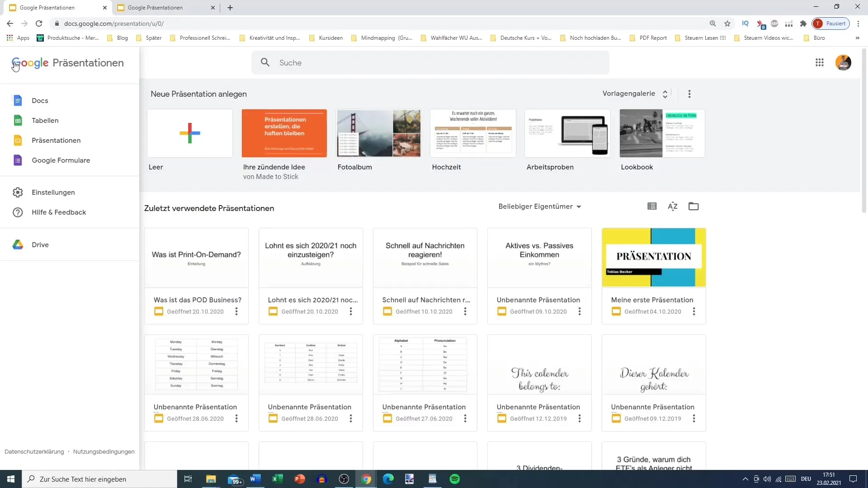The image size is (868, 488).
Task: Open the file picker folder icon
Action: pos(693,206)
